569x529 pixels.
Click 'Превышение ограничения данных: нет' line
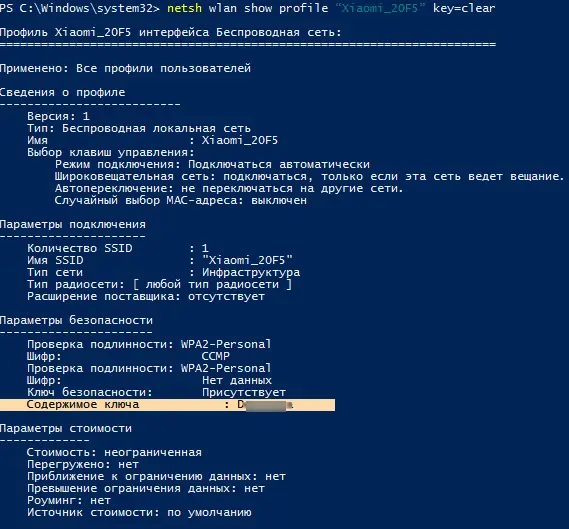(x=146, y=488)
